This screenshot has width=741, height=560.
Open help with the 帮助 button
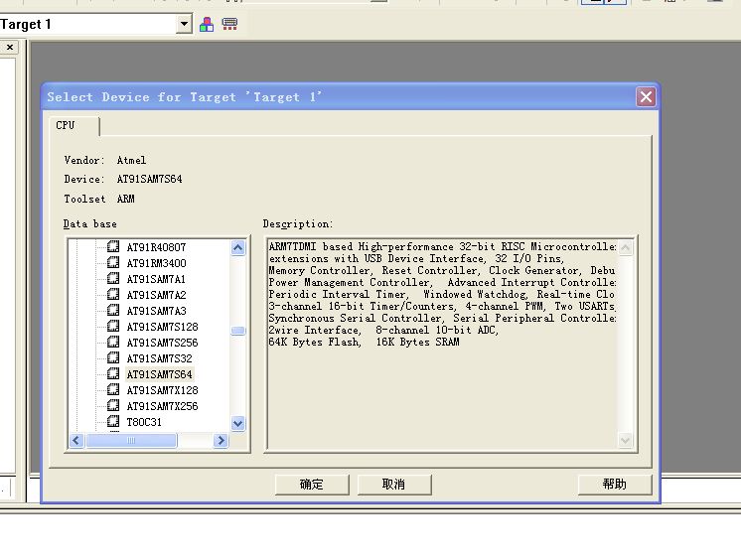[615, 485]
